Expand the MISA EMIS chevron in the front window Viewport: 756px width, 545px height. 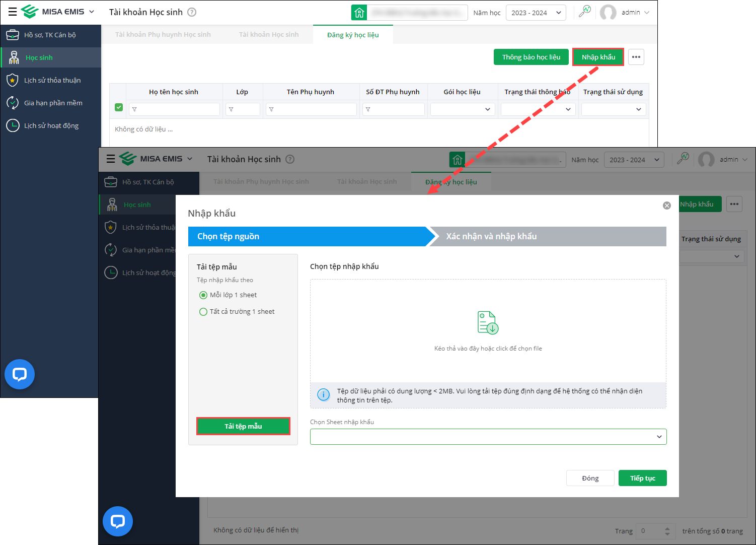[190, 159]
